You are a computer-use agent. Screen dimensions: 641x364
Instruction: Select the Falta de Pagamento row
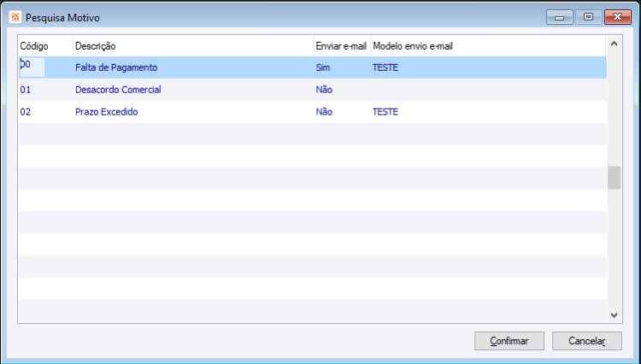click(x=312, y=68)
